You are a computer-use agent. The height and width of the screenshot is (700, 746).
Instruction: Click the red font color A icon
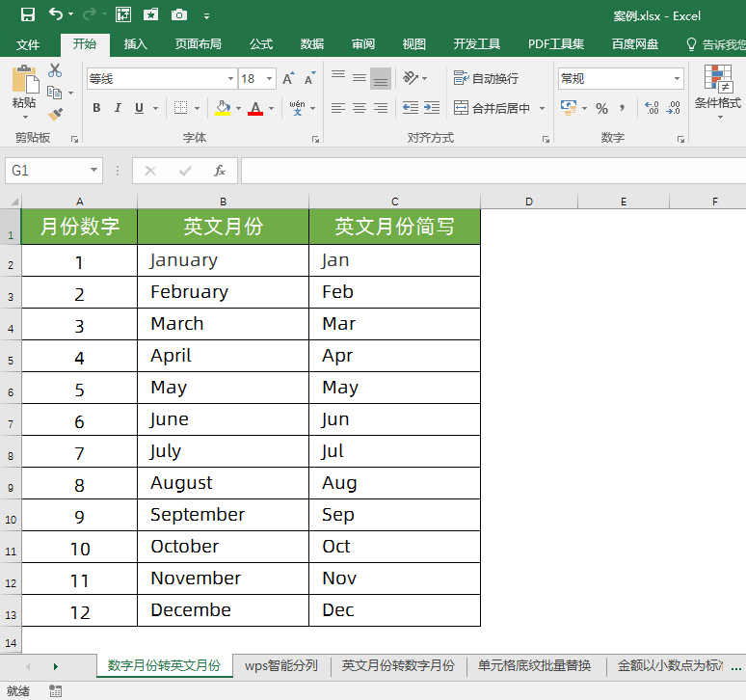pyautogui.click(x=255, y=108)
